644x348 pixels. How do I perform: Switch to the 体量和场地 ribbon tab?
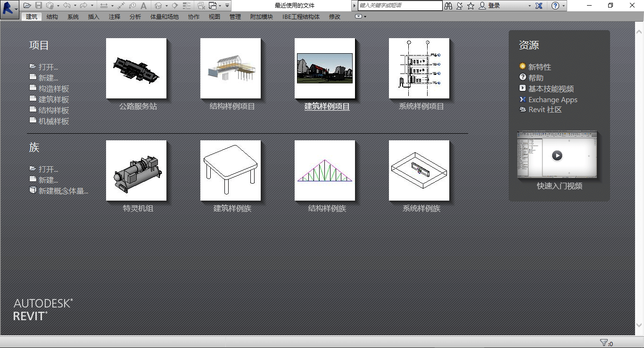pos(165,16)
